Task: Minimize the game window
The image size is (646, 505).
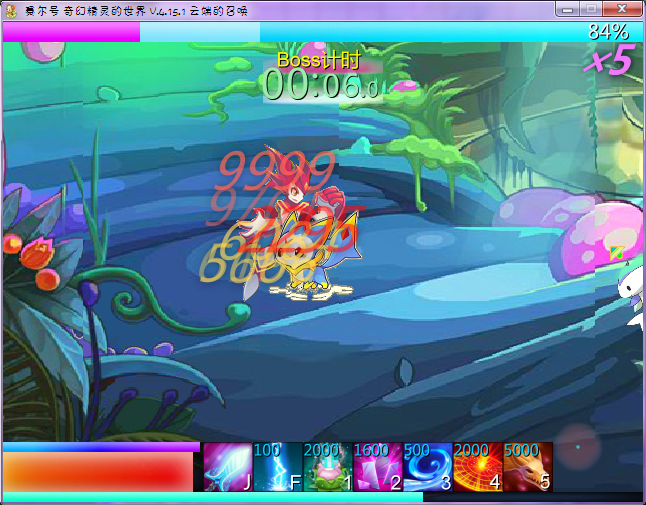Action: [x=567, y=9]
